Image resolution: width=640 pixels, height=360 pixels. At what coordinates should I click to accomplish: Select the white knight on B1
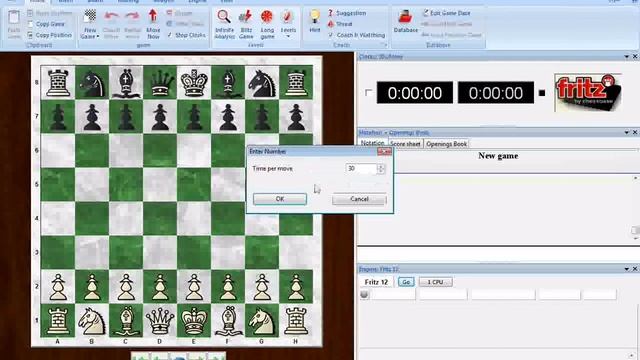click(x=92, y=320)
